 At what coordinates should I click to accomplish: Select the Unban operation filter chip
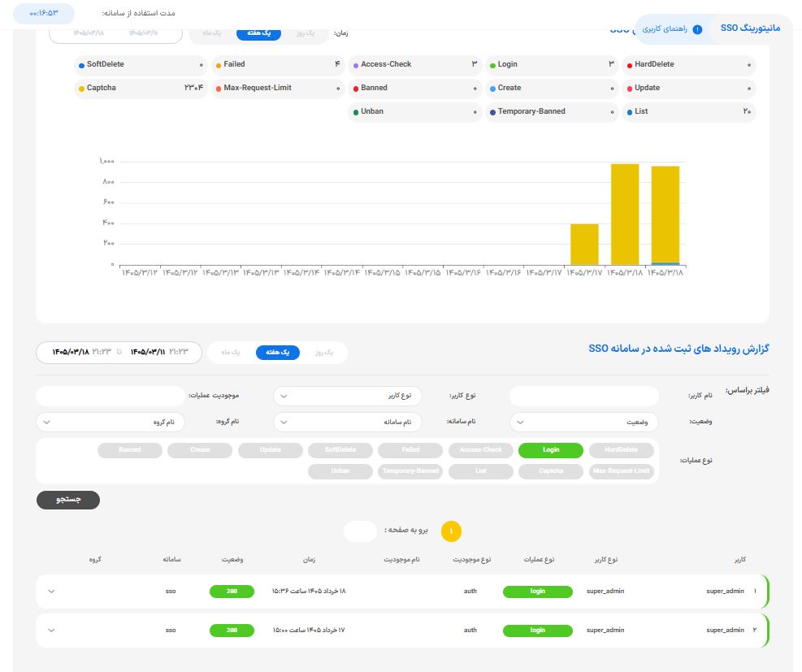[x=340, y=471]
